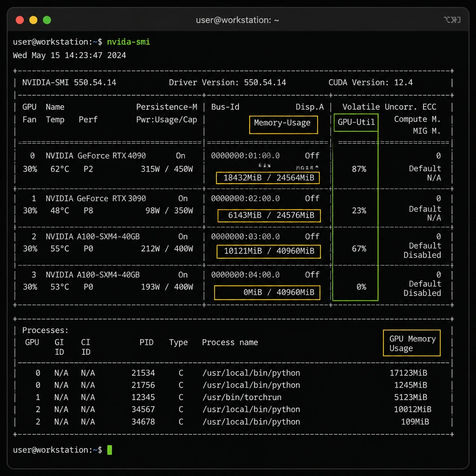
Task: Close the terminal window with the red button
Action: 20,20
